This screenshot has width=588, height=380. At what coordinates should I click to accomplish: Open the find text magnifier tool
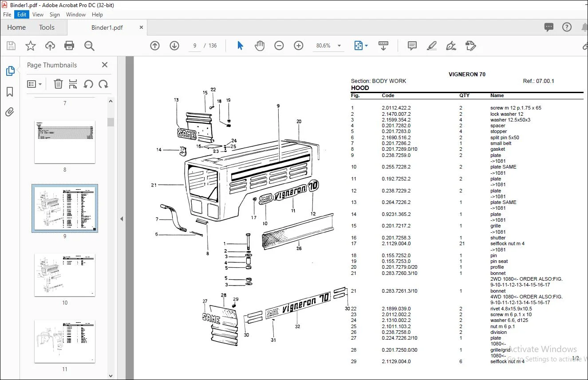[89, 46]
